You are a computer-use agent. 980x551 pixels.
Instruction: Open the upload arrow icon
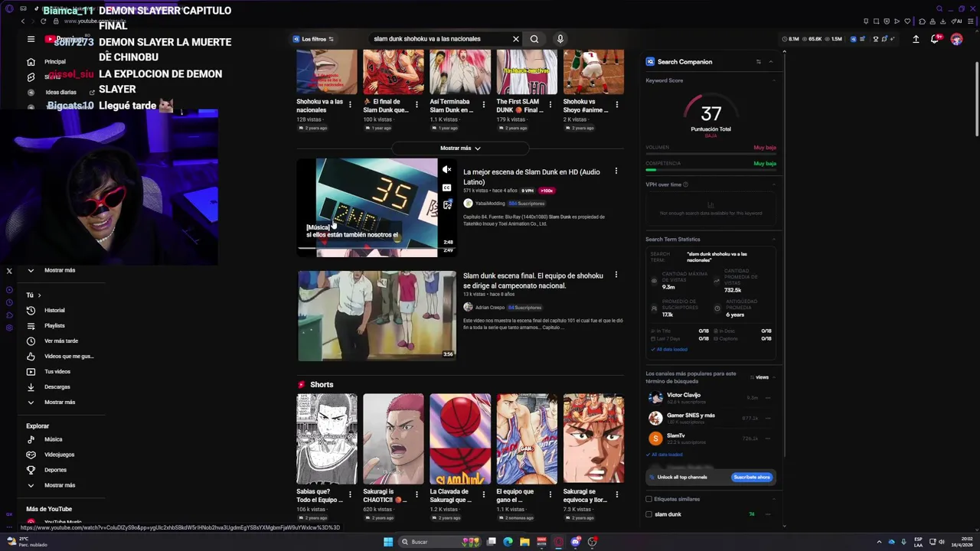point(916,39)
